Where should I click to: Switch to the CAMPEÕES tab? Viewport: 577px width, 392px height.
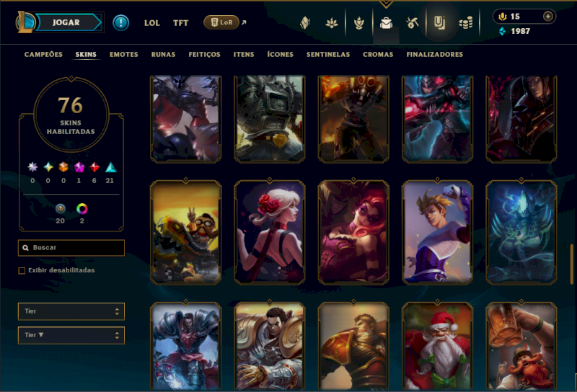tap(43, 55)
